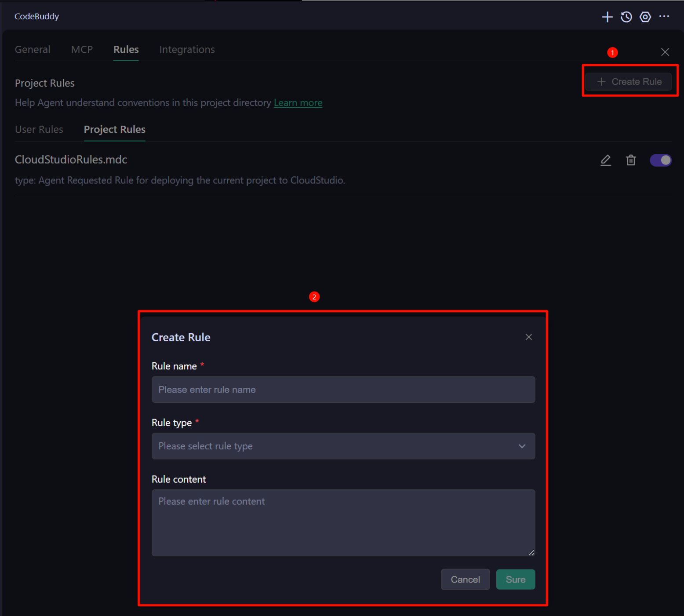Expand Please select rule type chevron
The height and width of the screenshot is (616, 684).
click(x=522, y=446)
